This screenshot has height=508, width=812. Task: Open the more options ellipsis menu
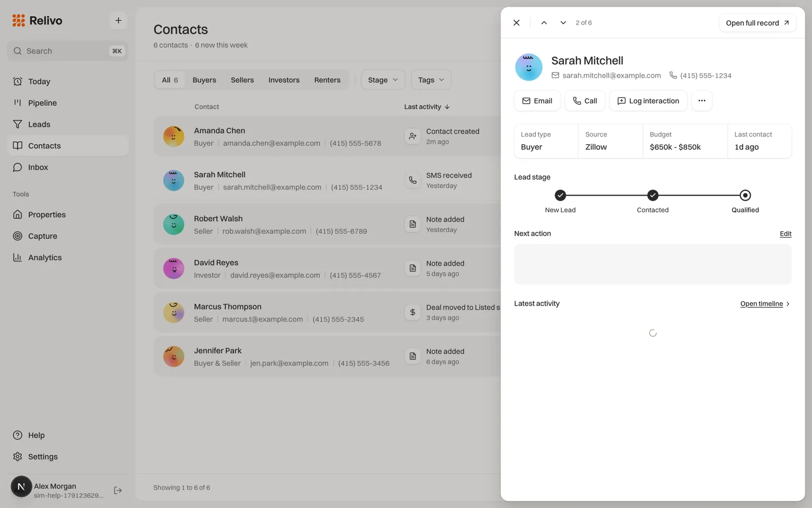click(702, 101)
